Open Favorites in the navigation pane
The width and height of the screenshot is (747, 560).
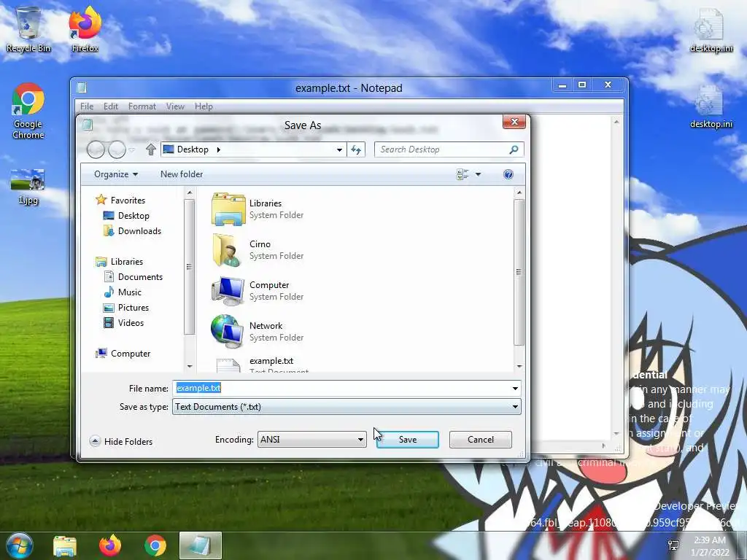[x=120, y=200]
